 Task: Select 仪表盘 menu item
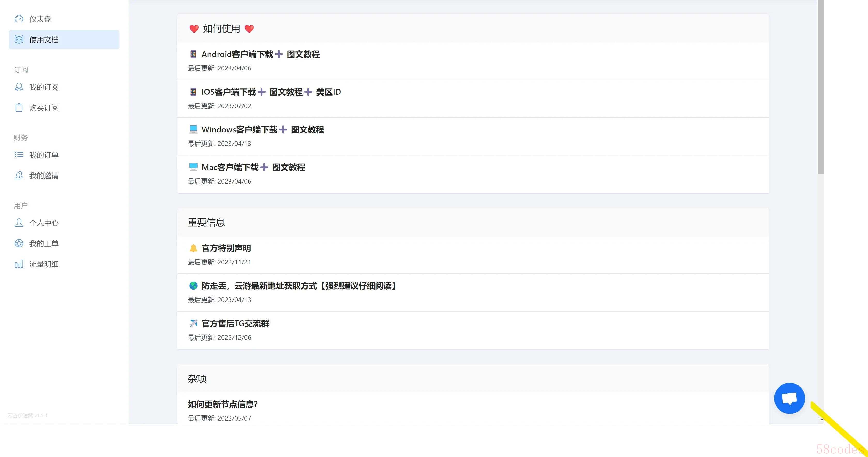[40, 19]
